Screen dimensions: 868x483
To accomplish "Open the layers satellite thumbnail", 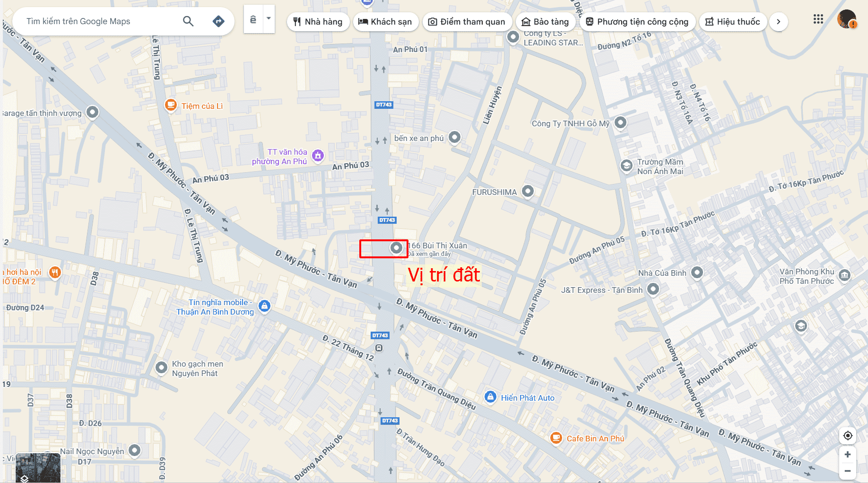I will 38,468.
